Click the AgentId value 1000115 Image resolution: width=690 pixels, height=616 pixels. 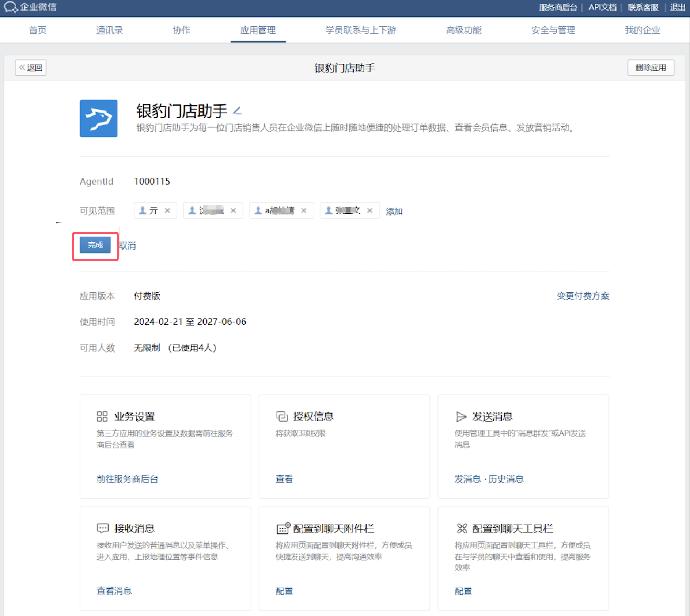[x=152, y=181]
